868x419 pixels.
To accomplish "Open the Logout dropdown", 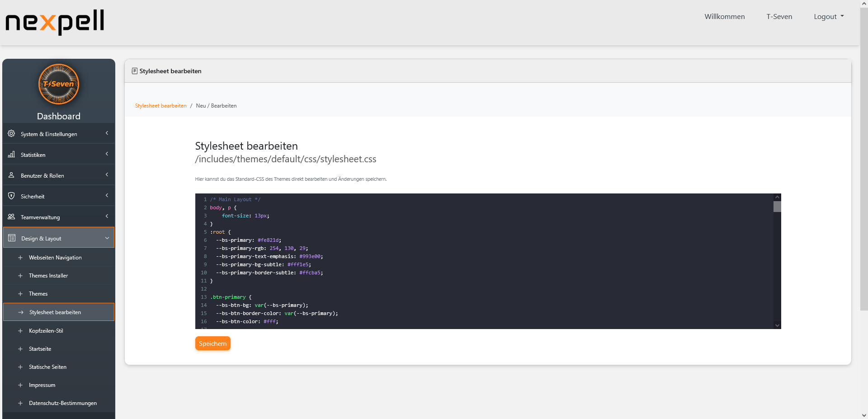I will pos(828,16).
